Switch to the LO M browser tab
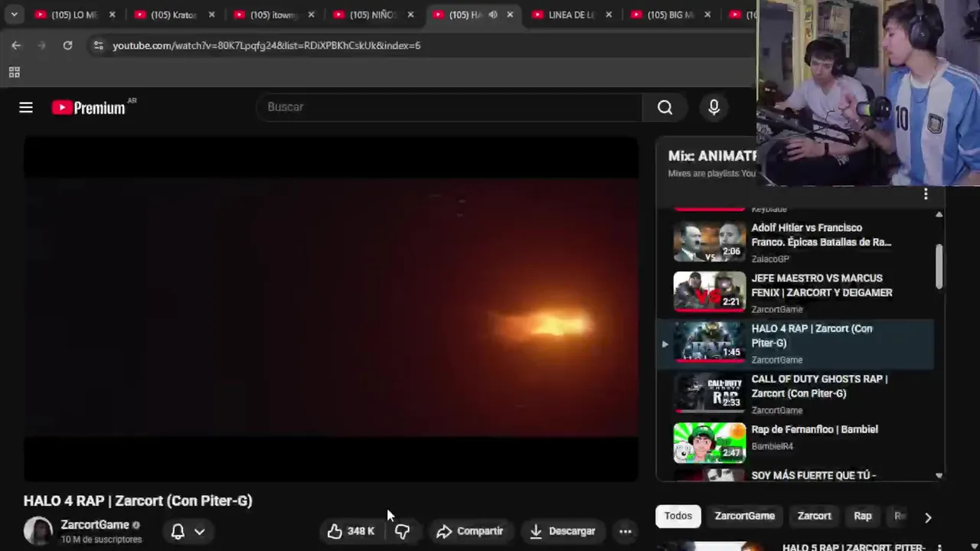 pyautogui.click(x=74, y=15)
